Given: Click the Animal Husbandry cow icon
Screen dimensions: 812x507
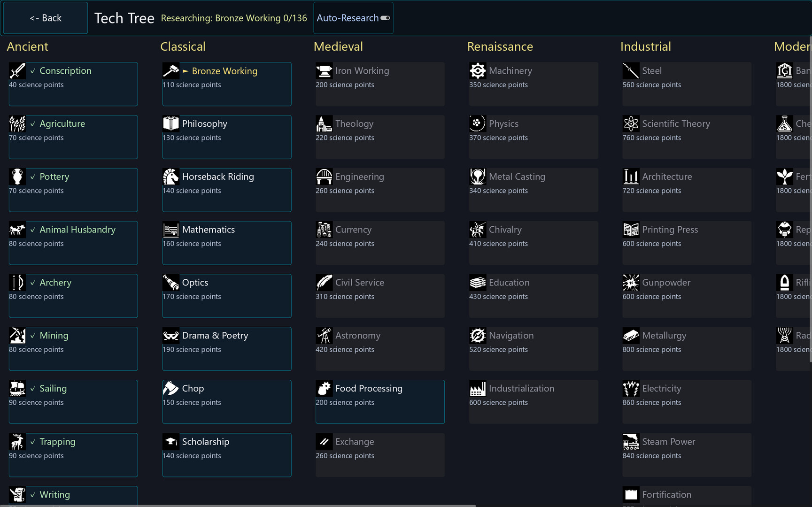Looking at the screenshot, I should [17, 230].
